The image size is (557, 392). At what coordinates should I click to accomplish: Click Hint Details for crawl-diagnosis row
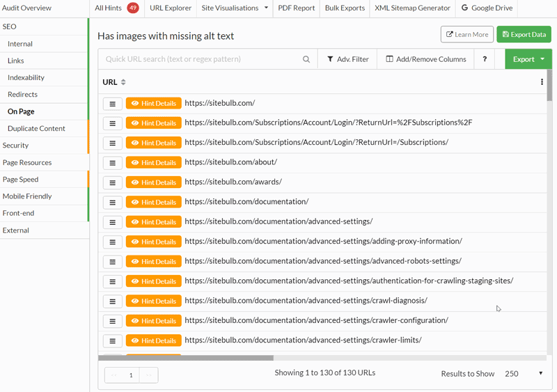pos(153,301)
